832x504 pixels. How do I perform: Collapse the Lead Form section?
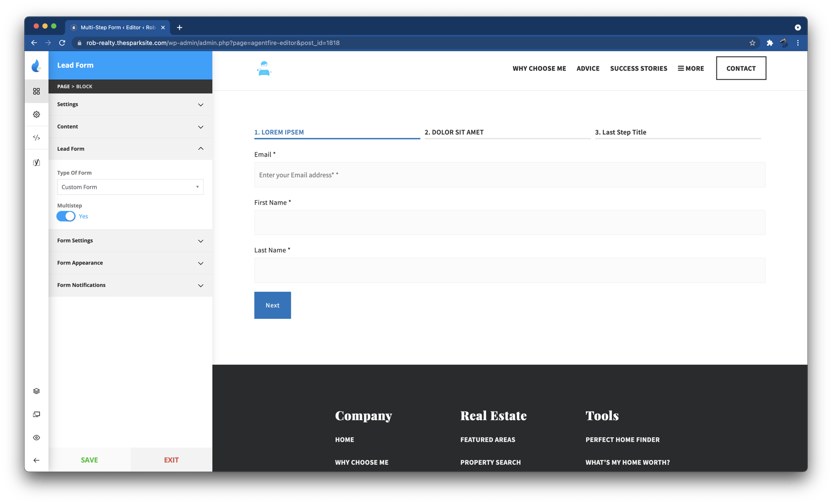pyautogui.click(x=131, y=148)
